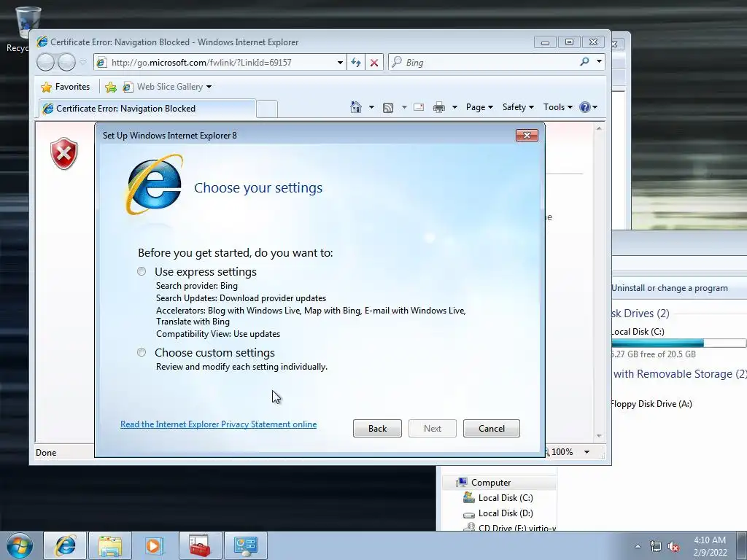
Task: Click the red Stop loading icon
Action: point(374,63)
